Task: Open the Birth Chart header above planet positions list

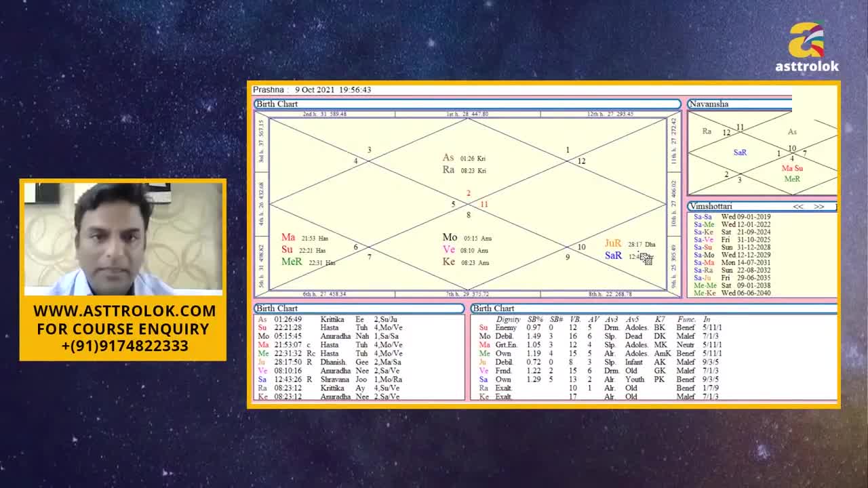Action: (x=359, y=308)
